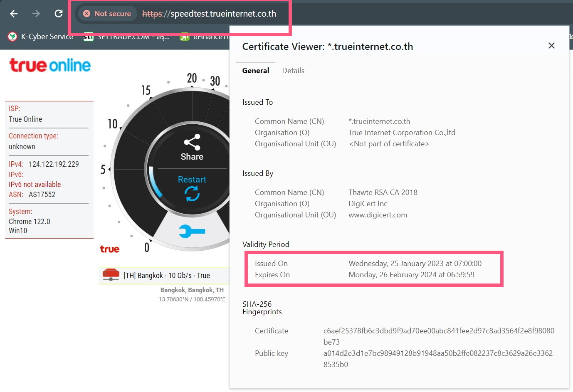Select the ASN value AS17552
Viewport: 573px width, 392px height.
click(42, 195)
